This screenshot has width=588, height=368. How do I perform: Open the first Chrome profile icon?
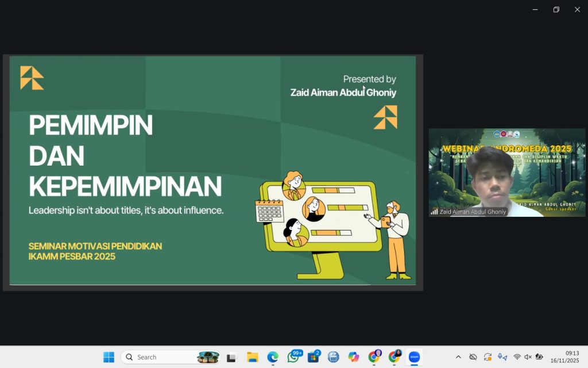(374, 357)
